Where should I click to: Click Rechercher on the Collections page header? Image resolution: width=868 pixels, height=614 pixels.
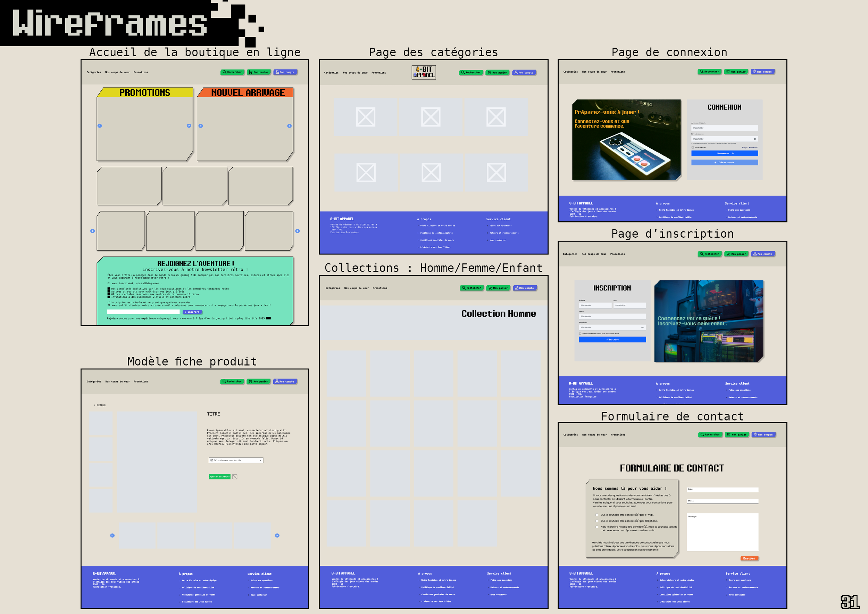coord(471,288)
